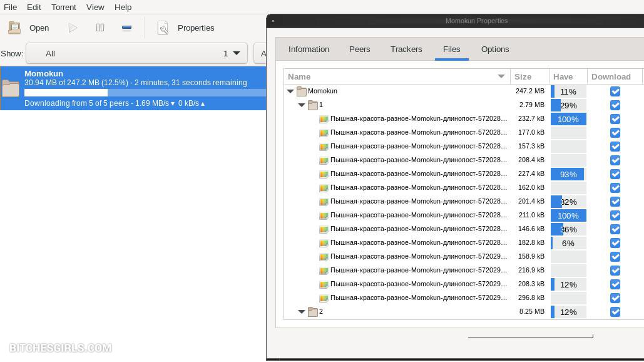The height and width of the screenshot is (362, 644).
Task: Open the Show filter dropdown set to All
Action: [136, 53]
